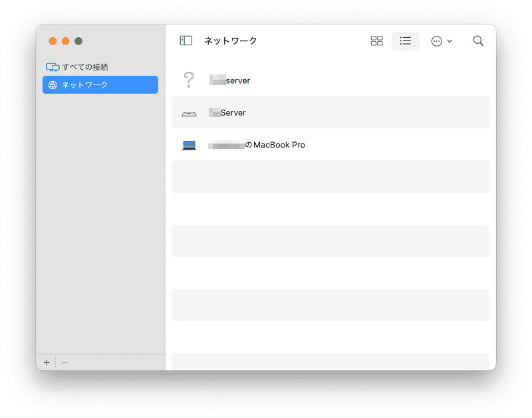Viewport: 532px width, 418px height.
Task: Select the "のMacBook Pro" entry text
Action: pos(275,145)
